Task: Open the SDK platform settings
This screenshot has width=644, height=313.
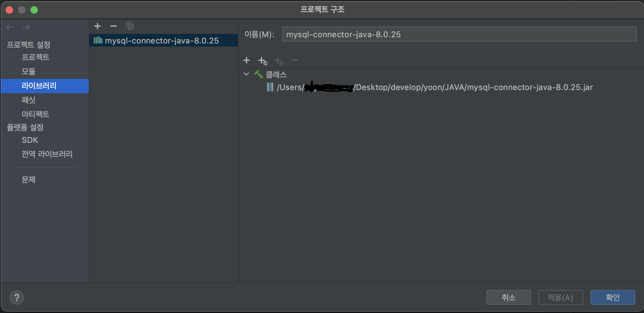Action: click(30, 140)
